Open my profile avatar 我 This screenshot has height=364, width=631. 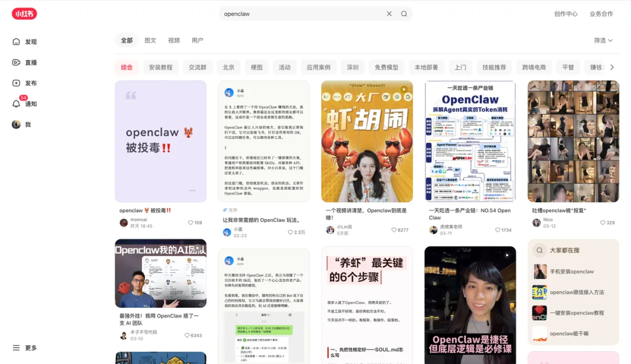click(22, 124)
